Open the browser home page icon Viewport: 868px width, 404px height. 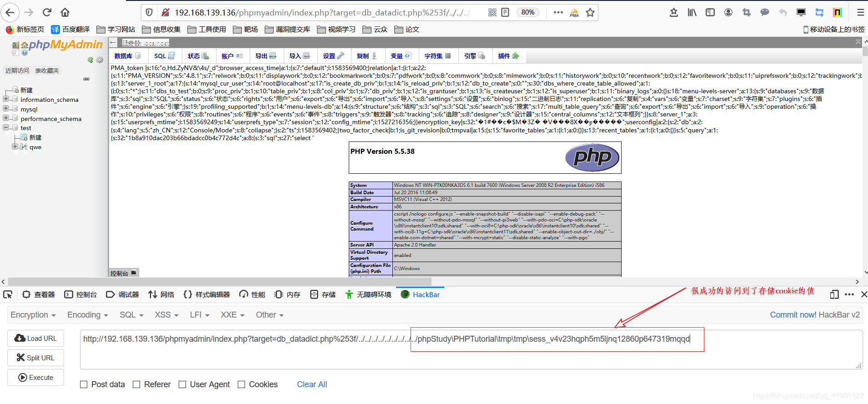click(x=65, y=12)
